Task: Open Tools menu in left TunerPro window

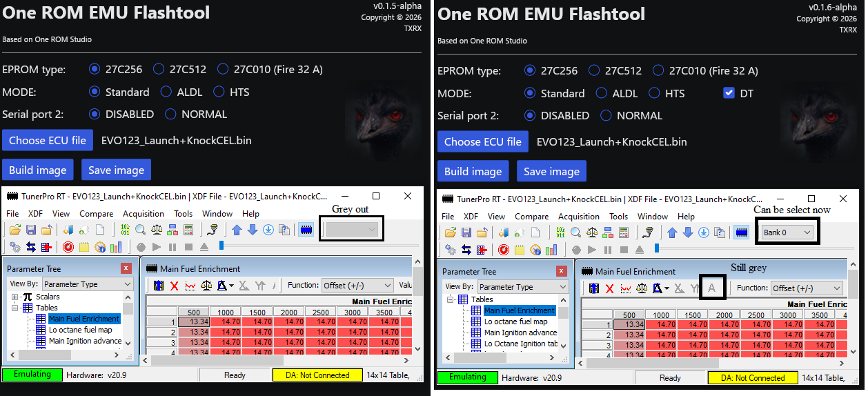Action: pos(183,214)
